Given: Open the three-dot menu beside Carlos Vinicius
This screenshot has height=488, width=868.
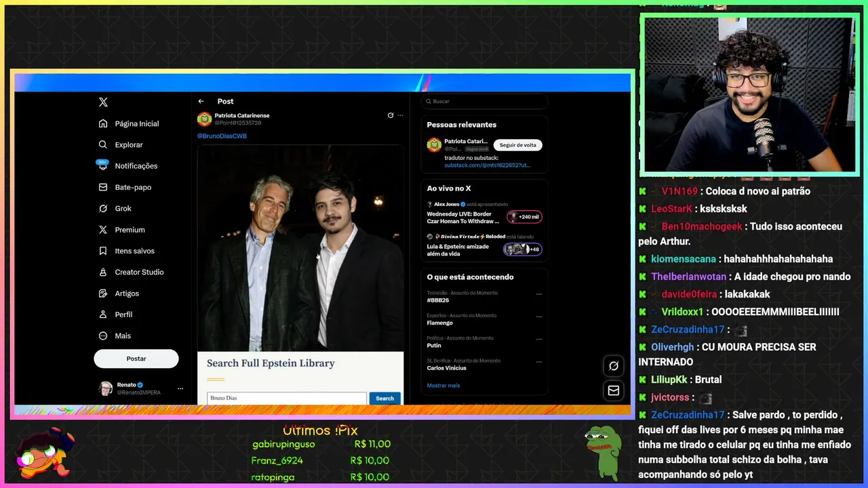Looking at the screenshot, I should coord(539,363).
